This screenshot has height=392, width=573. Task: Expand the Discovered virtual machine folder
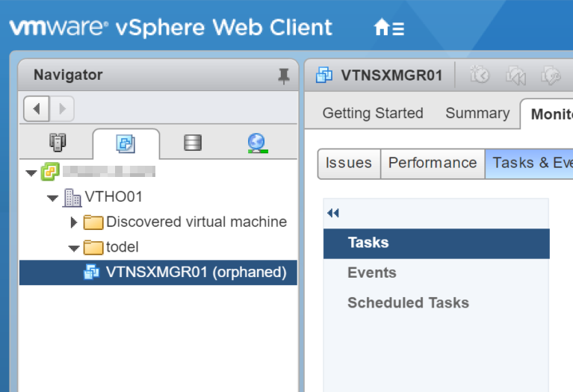[x=73, y=223]
